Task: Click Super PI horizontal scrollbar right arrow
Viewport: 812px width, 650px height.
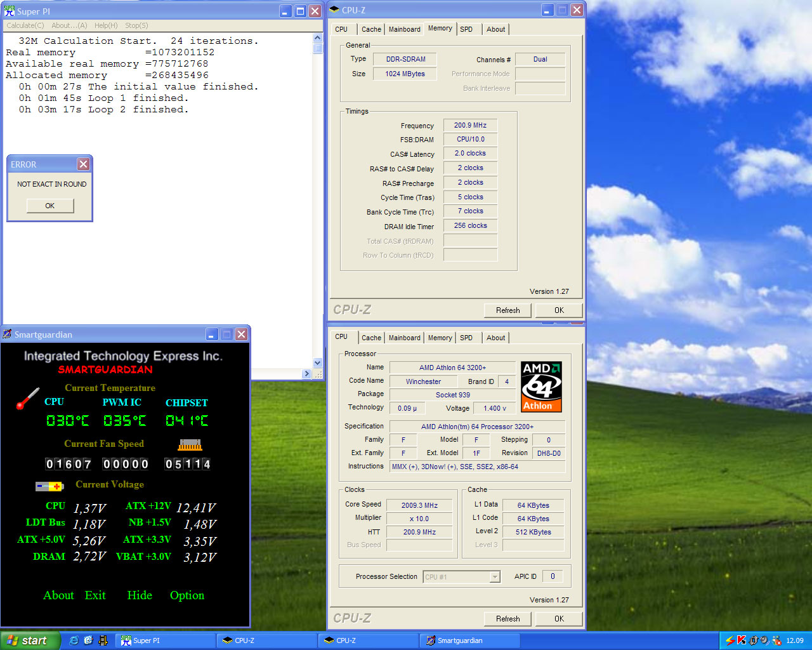Action: (x=307, y=374)
